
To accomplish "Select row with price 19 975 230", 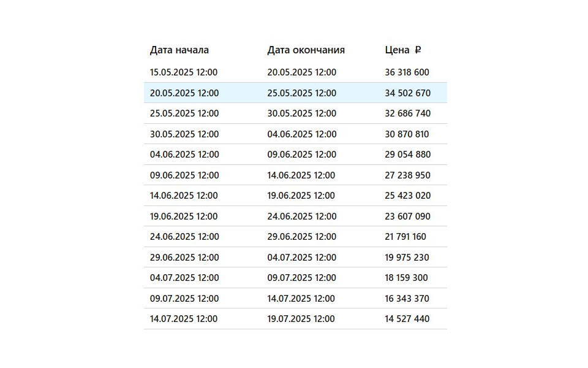I will point(295,257).
